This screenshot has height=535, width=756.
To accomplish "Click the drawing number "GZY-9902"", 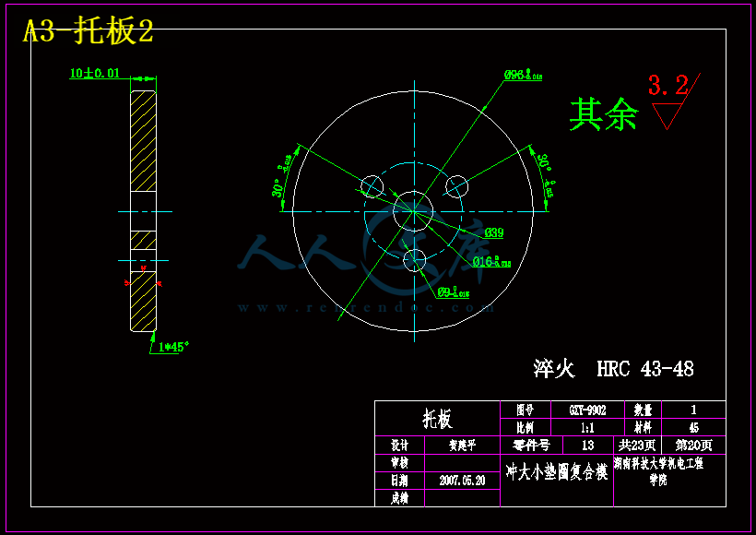I will (x=587, y=410).
